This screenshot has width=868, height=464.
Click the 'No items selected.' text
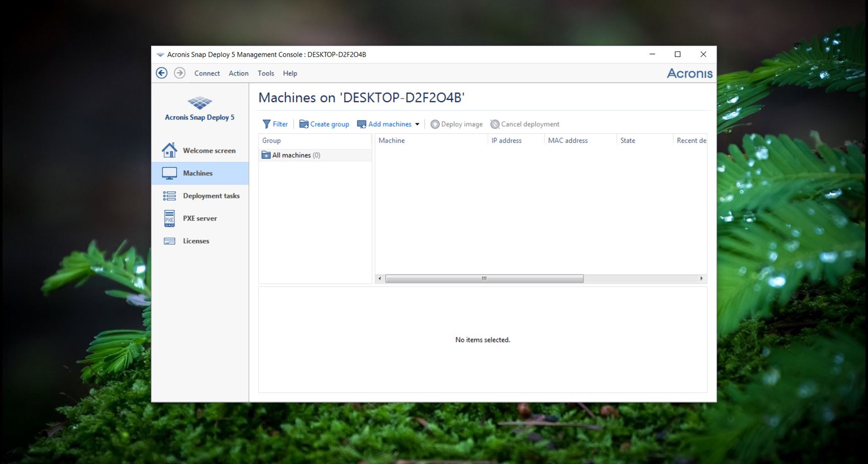click(483, 340)
